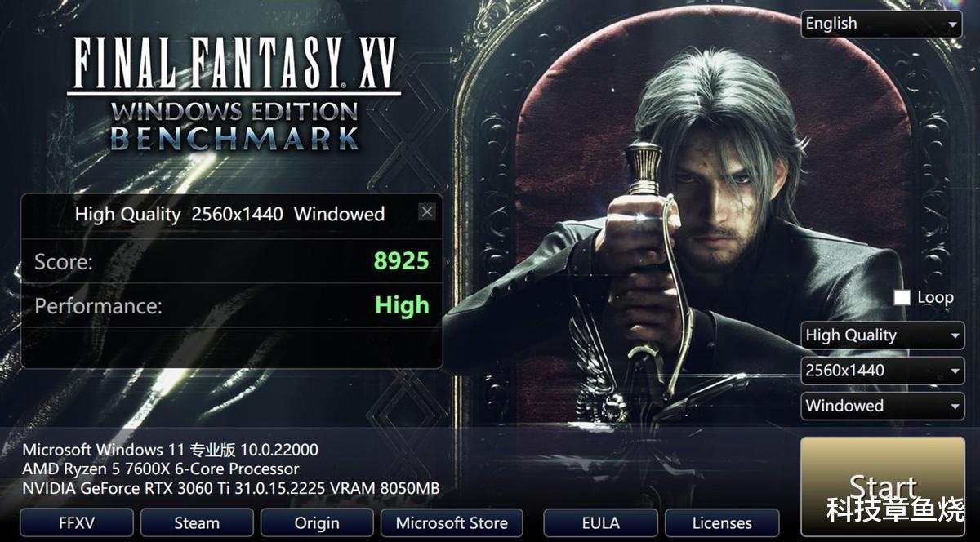The width and height of the screenshot is (980, 542).
Task: View the EULA
Action: 600,523
